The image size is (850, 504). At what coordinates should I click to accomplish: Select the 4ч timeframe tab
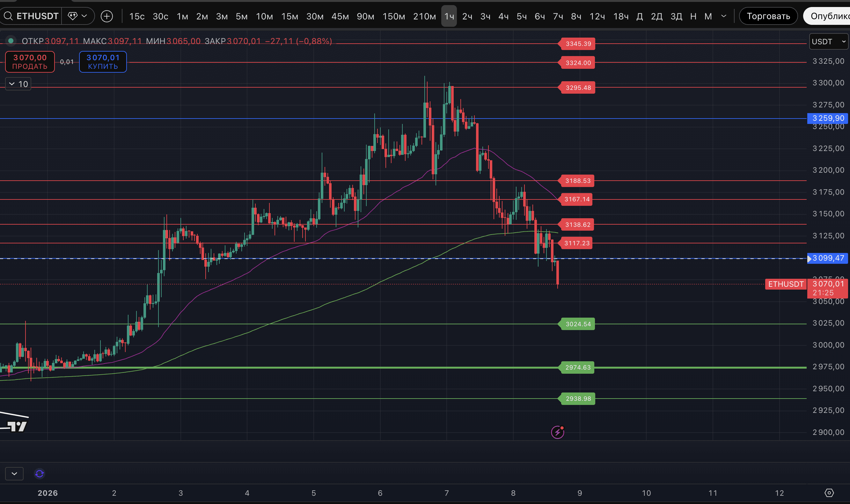click(x=503, y=16)
